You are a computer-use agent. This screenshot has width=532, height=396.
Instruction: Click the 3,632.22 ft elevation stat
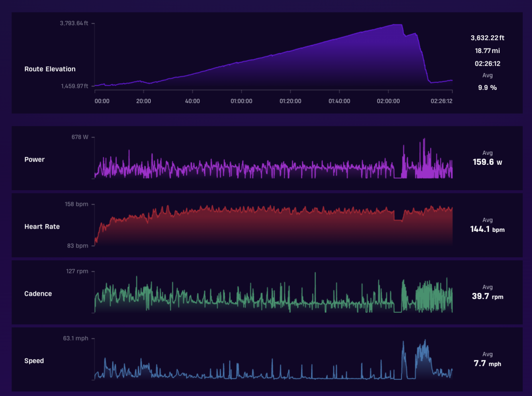tap(487, 38)
